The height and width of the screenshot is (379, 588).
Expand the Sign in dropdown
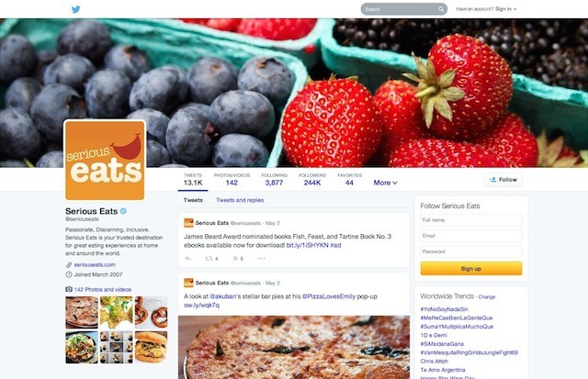tap(505, 9)
